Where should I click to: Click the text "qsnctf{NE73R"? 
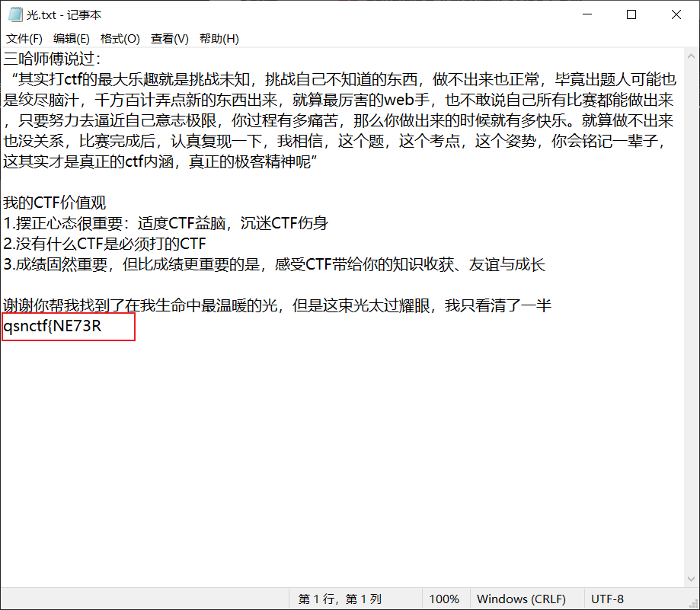53,326
